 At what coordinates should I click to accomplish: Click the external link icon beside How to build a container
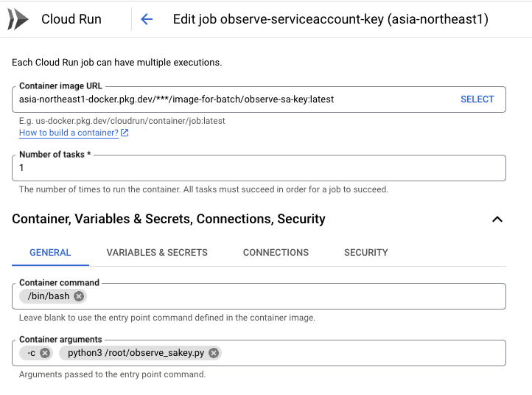125,133
